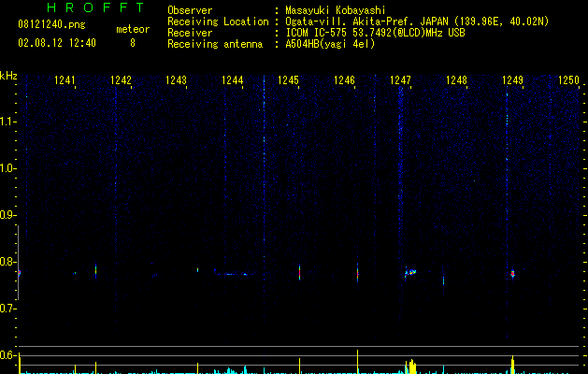Click the 1248 time axis label
This screenshot has height=374, width=588.
point(456,80)
